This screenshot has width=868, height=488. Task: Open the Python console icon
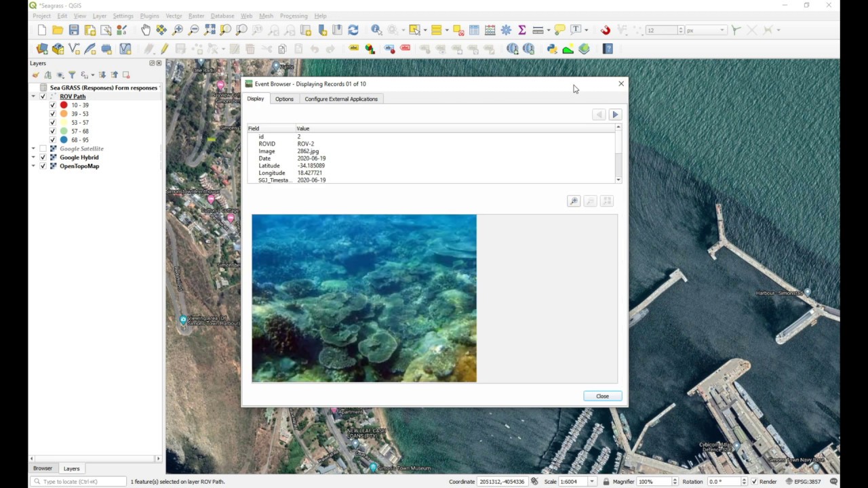coord(552,49)
